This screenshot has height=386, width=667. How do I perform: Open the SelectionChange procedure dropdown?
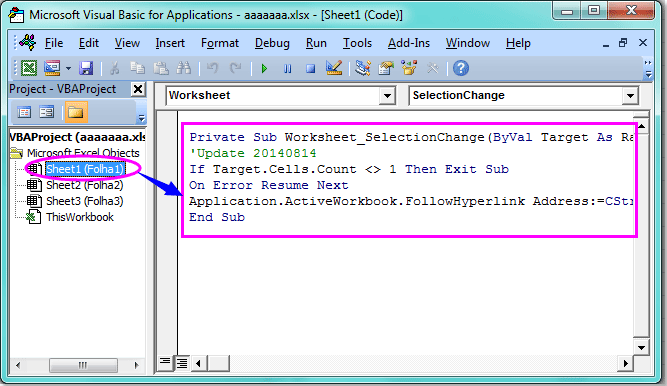(630, 95)
